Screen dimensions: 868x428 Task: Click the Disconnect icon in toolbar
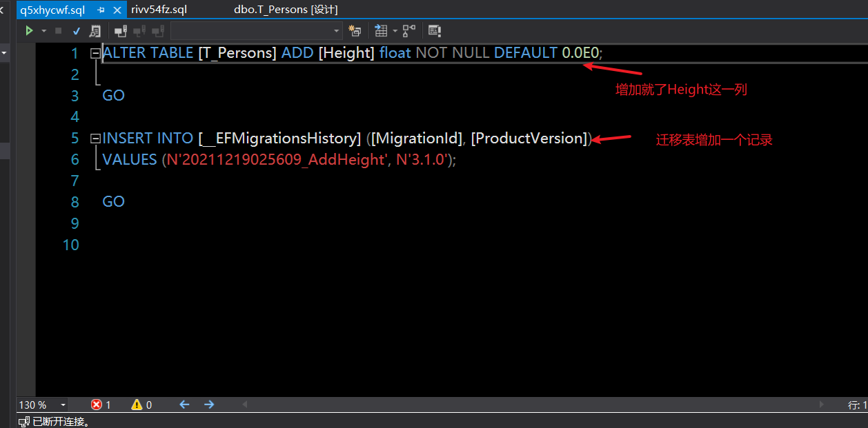point(139,31)
